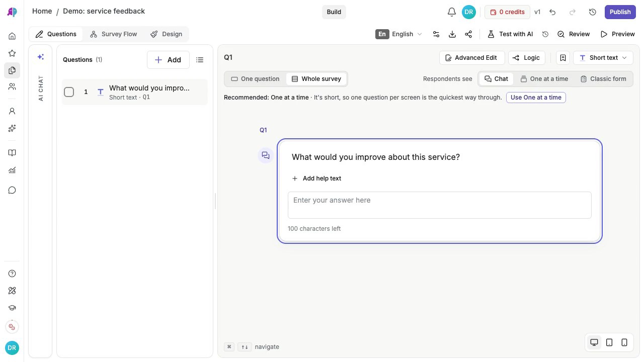Screen dimensions: 644x362
Task: Open the comments bubble sidebar icon
Action: coord(12,190)
